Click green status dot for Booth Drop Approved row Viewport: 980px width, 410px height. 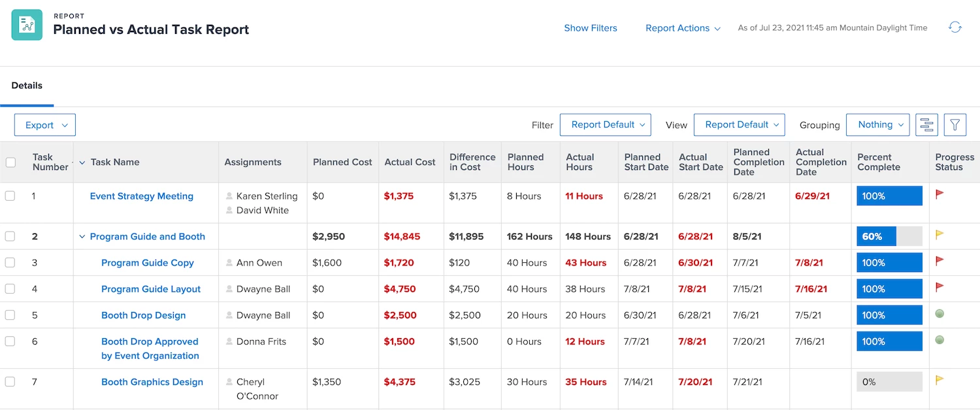tap(939, 339)
